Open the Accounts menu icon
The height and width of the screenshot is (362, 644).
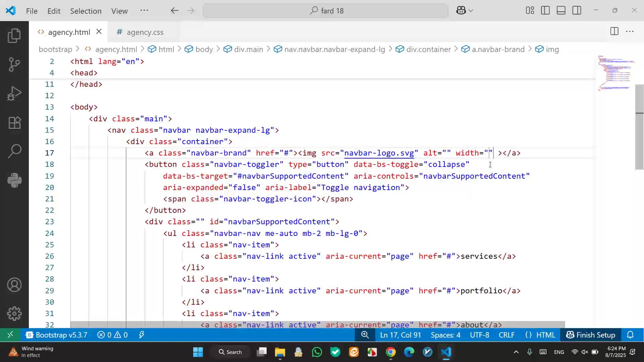pyautogui.click(x=14, y=285)
